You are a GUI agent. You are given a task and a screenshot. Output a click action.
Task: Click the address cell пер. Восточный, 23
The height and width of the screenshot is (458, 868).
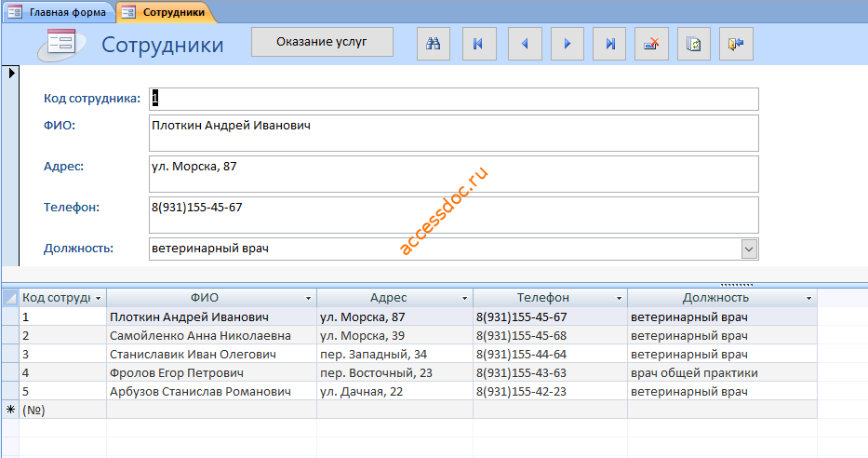point(394,372)
